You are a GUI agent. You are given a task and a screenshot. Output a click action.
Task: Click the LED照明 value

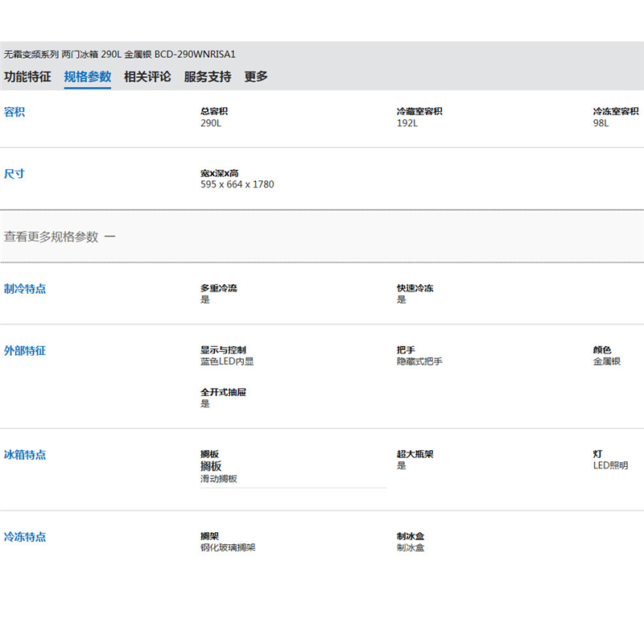pyautogui.click(x=610, y=465)
